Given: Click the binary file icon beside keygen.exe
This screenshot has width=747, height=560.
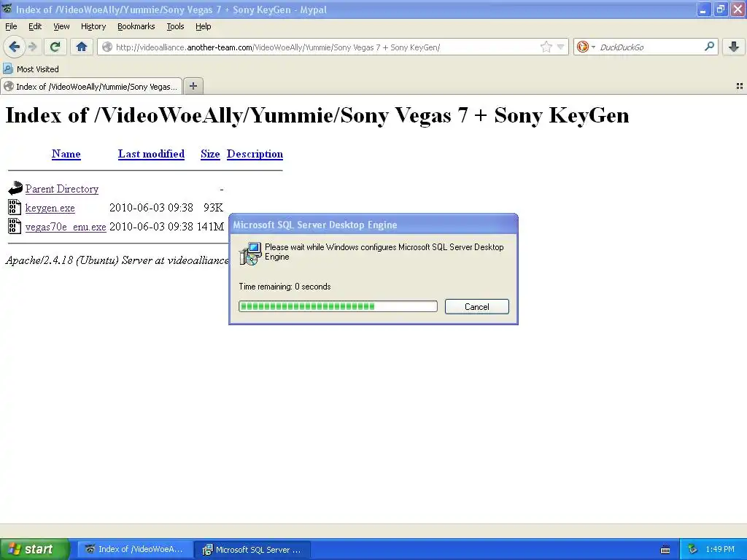Looking at the screenshot, I should pyautogui.click(x=15, y=207).
